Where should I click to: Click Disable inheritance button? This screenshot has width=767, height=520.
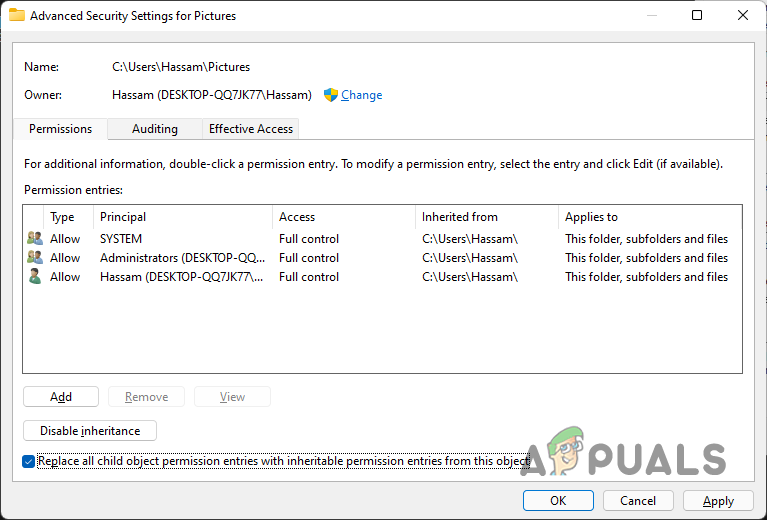coord(90,431)
